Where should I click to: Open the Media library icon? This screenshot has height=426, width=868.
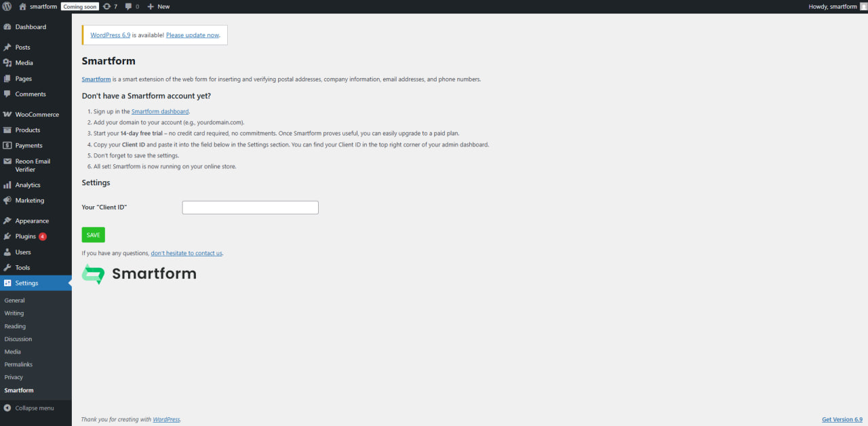[x=7, y=63]
